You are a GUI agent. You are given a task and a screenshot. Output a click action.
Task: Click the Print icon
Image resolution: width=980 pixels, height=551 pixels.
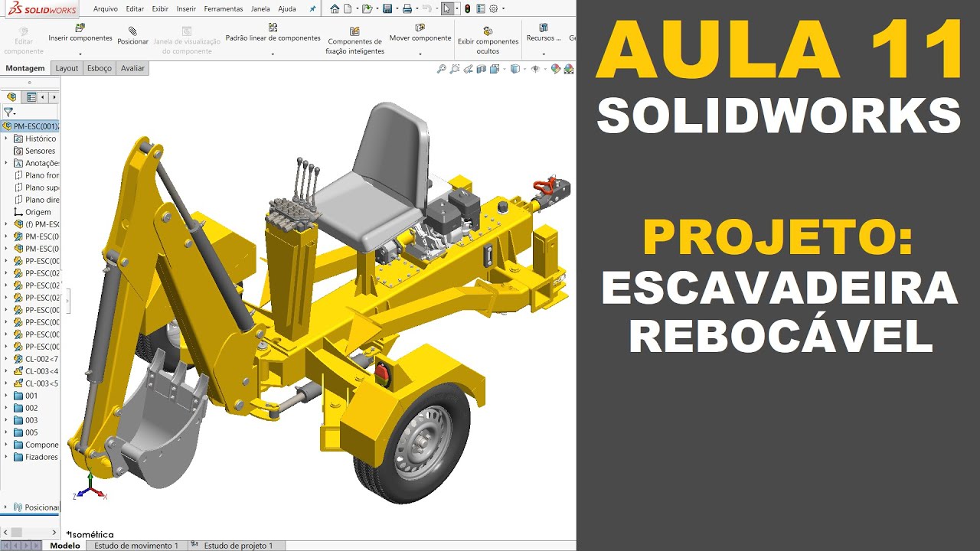pos(407,8)
